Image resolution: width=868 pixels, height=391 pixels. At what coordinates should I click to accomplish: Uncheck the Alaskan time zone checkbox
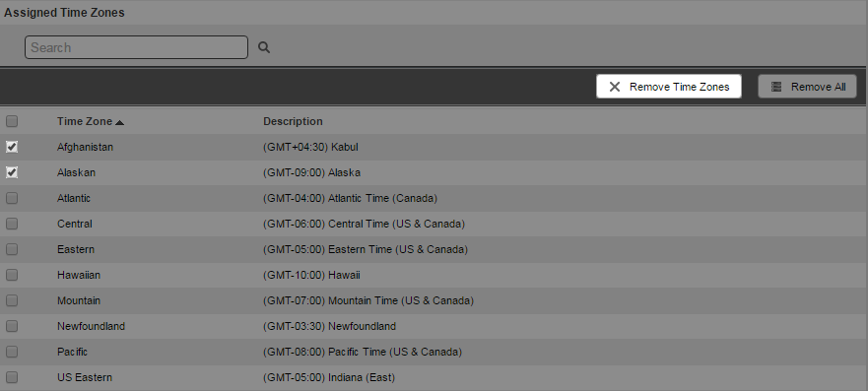(x=12, y=172)
